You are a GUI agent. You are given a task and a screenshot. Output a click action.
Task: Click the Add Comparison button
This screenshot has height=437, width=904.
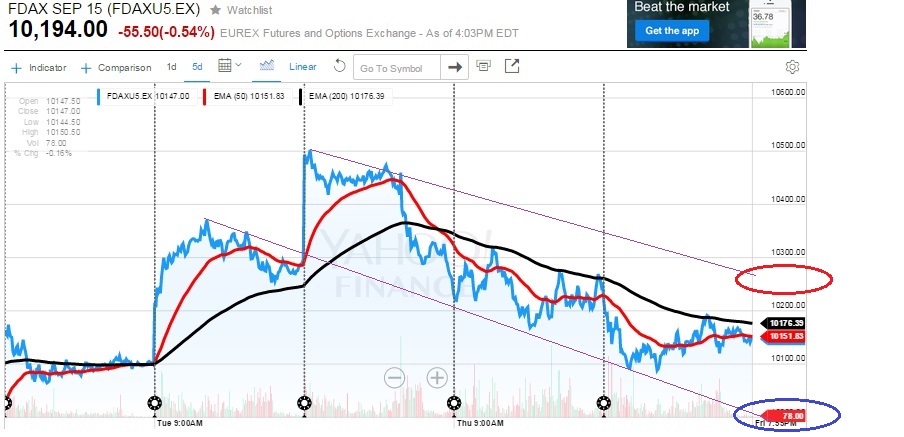116,68
